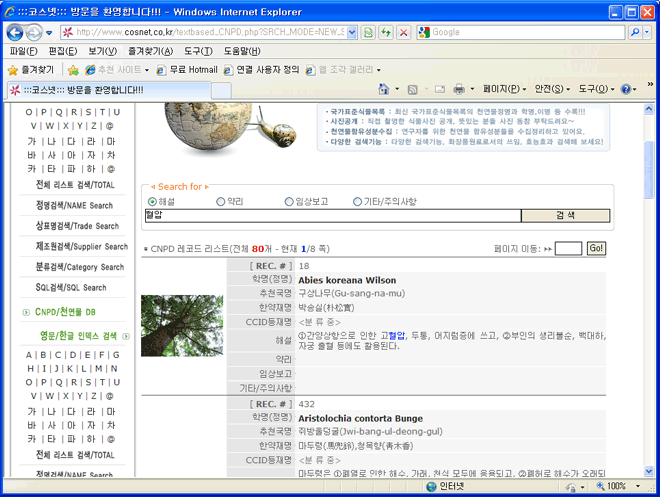The height and width of the screenshot is (497, 660).
Task: Open the 연결 사용자 정의 favorites link
Action: (261, 70)
